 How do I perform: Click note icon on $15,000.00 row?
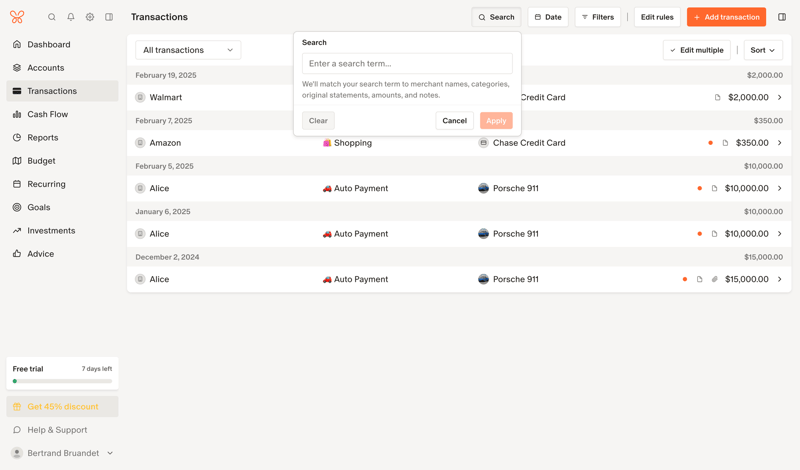699,279
